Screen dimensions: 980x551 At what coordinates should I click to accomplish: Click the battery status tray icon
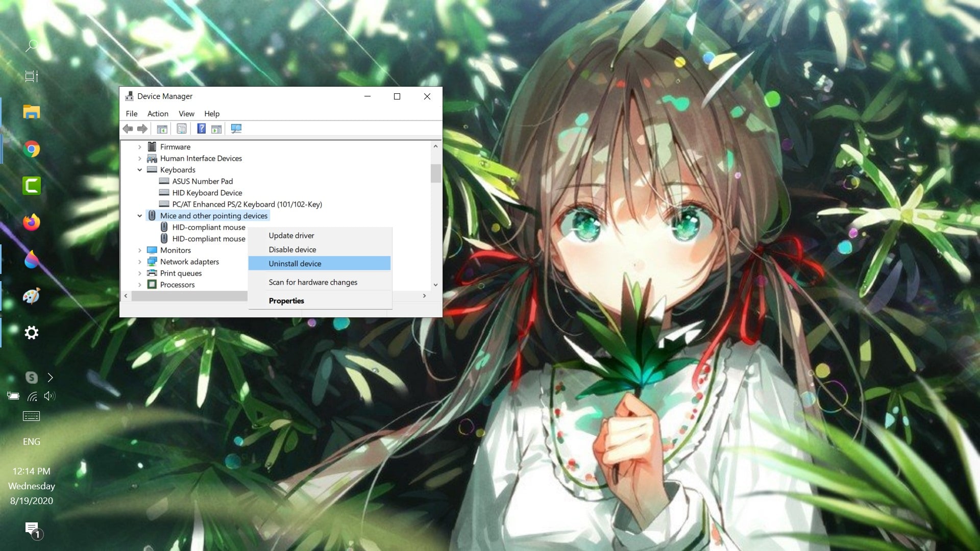pos(13,396)
